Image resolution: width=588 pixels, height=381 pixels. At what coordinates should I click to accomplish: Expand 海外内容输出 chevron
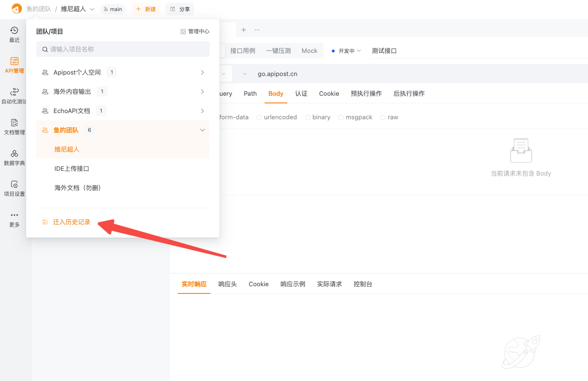click(202, 92)
